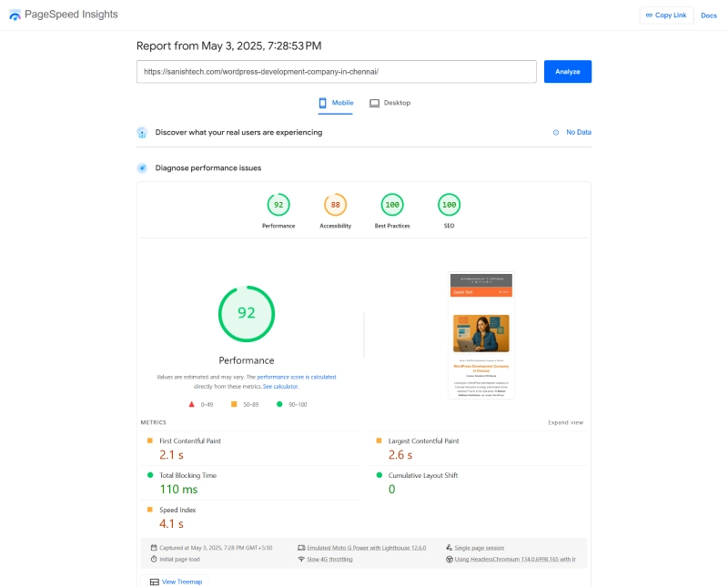Open the See calculator link
The image size is (728, 587).
pyautogui.click(x=280, y=387)
